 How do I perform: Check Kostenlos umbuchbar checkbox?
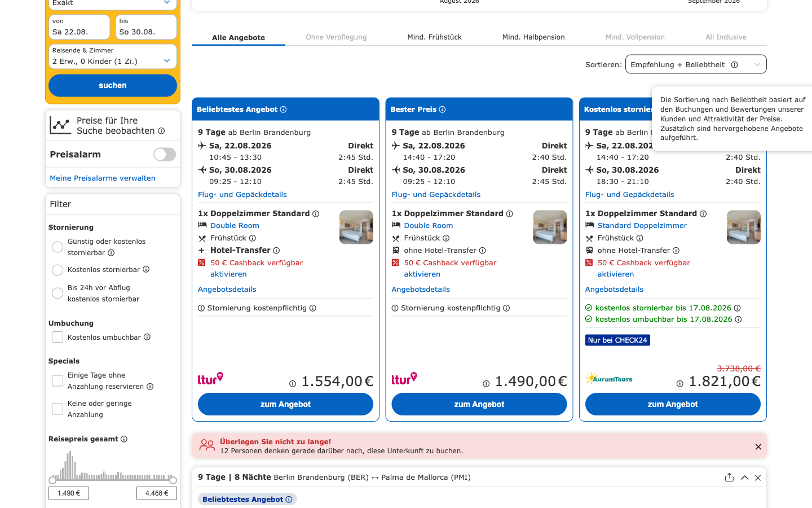coord(58,337)
